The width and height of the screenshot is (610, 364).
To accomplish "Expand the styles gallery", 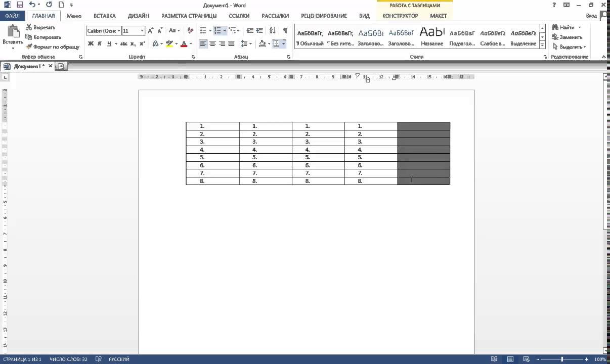I will coord(542,45).
